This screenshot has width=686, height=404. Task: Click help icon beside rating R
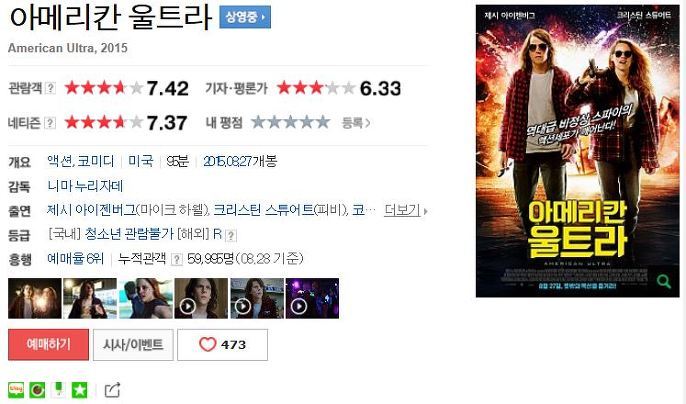coord(231,235)
